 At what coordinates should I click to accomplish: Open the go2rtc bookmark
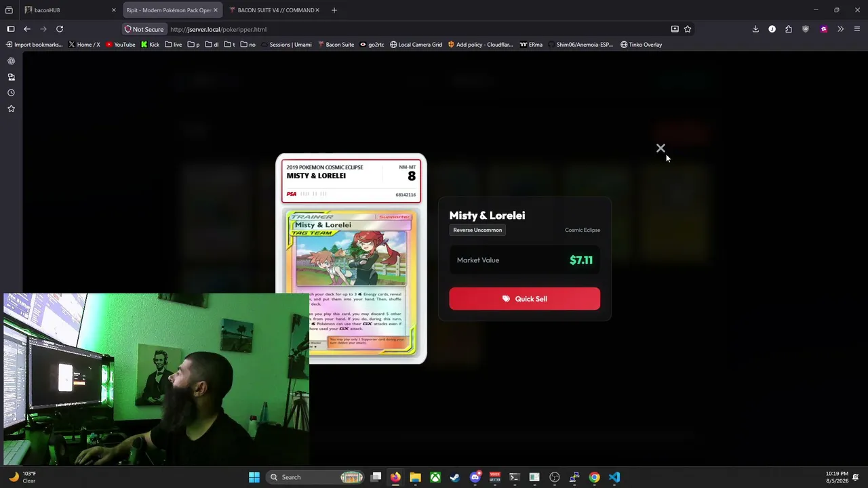(372, 45)
